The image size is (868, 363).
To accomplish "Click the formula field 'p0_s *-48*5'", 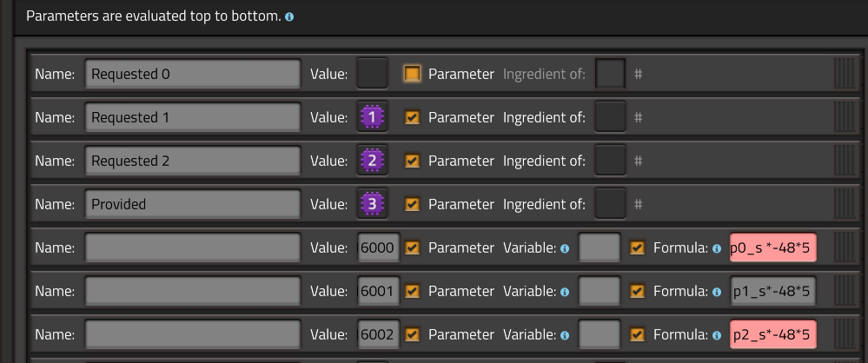I will click(x=772, y=247).
